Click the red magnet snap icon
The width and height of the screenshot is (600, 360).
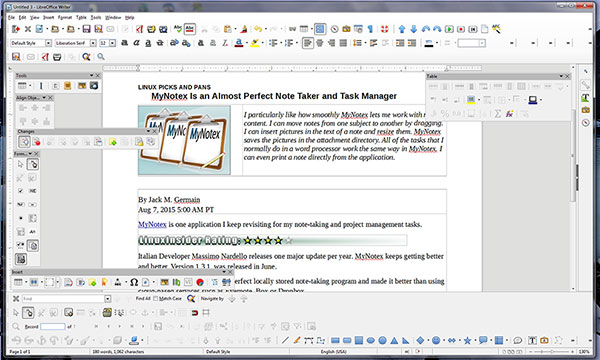[195, 313]
